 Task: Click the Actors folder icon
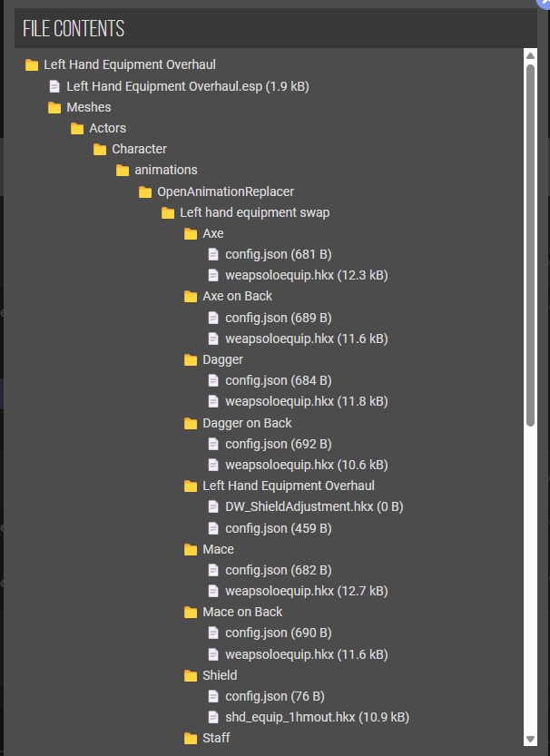point(77,128)
